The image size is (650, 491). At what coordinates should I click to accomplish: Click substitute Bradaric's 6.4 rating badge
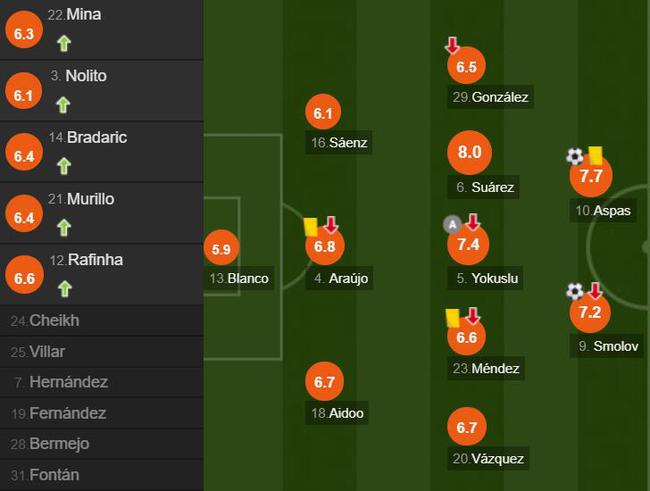[x=25, y=155]
